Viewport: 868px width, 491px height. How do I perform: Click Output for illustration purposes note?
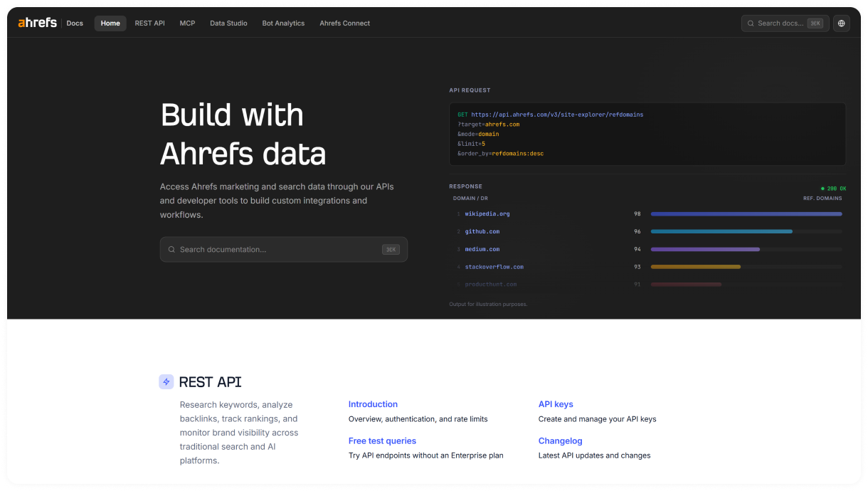488,305
